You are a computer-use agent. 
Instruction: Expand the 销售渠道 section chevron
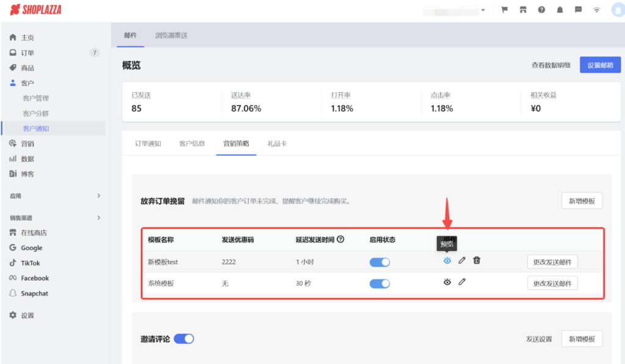pyautogui.click(x=98, y=218)
